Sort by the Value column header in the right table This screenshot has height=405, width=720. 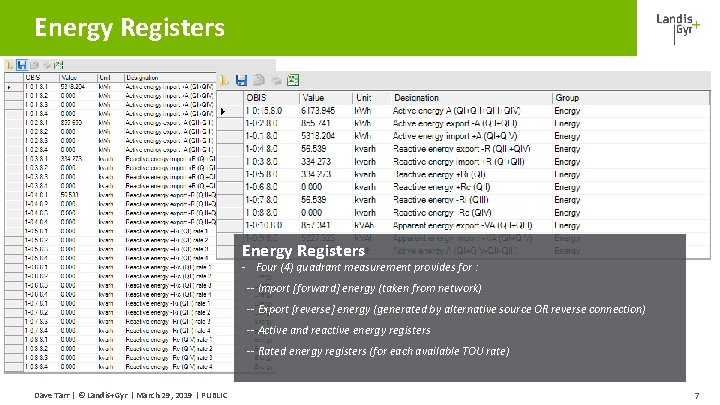coord(326,98)
